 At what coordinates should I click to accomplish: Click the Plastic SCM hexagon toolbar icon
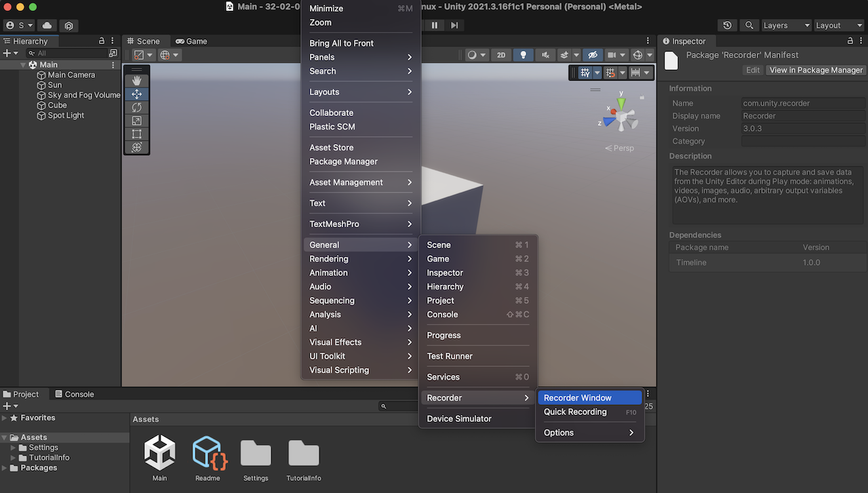[x=69, y=25]
